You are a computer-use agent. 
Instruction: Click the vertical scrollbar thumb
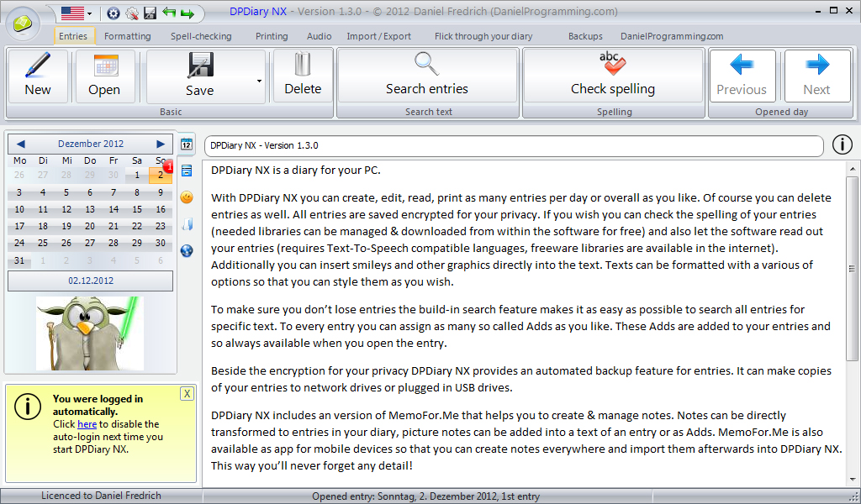coord(853,269)
